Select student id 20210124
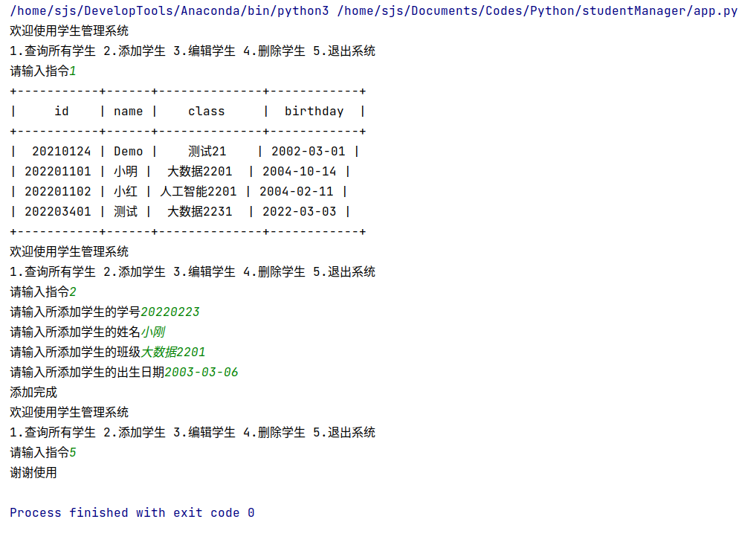Viewport: 756px width, 554px height. click(61, 152)
